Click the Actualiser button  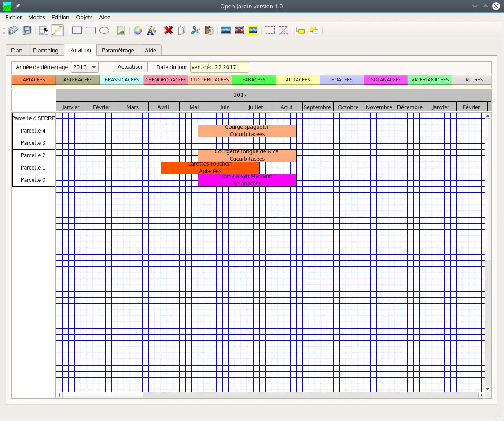(x=130, y=67)
